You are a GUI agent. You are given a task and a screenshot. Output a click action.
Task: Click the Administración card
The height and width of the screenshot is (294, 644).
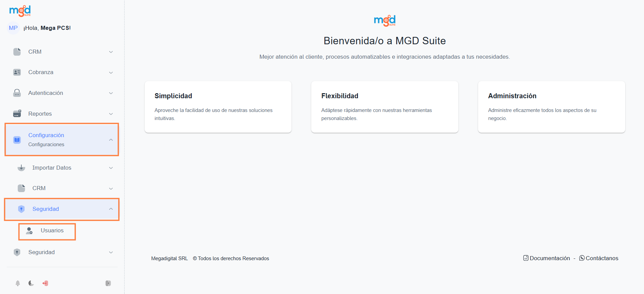551,107
